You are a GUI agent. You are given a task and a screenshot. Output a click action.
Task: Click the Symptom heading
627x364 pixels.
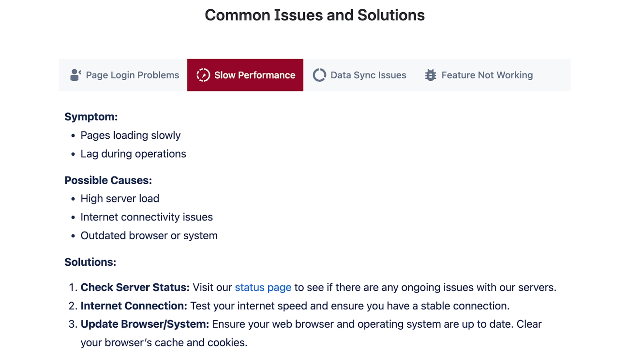[x=91, y=116]
